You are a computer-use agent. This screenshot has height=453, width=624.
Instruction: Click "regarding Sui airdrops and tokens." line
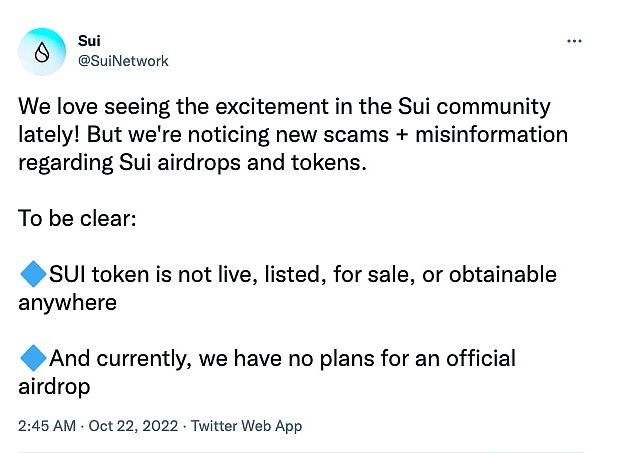[193, 163]
